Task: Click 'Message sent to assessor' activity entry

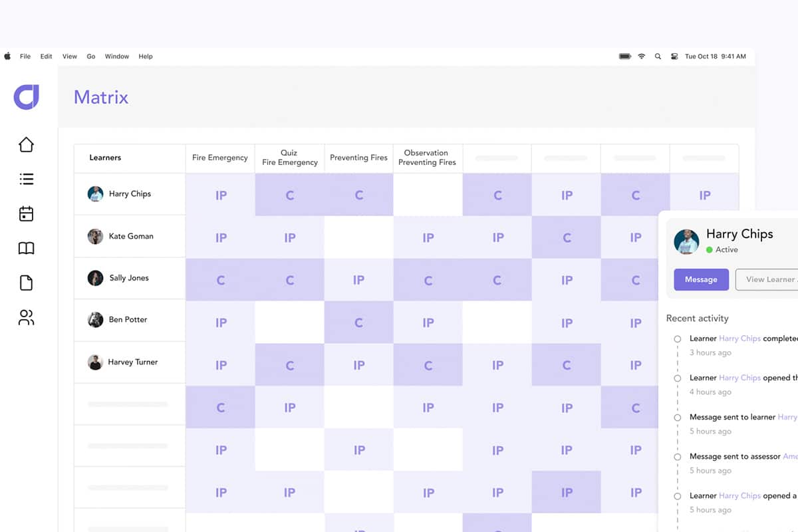Action: pos(743,456)
